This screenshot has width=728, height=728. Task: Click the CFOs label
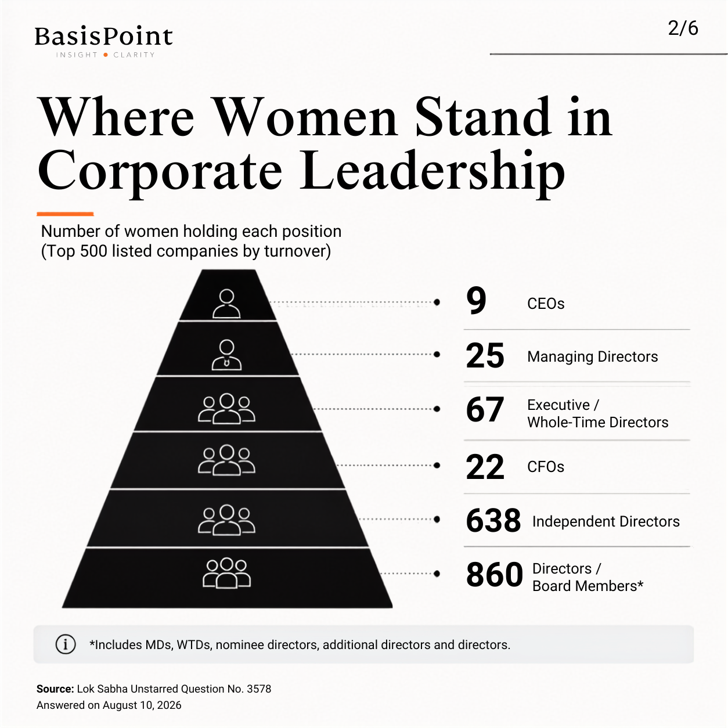546,467
